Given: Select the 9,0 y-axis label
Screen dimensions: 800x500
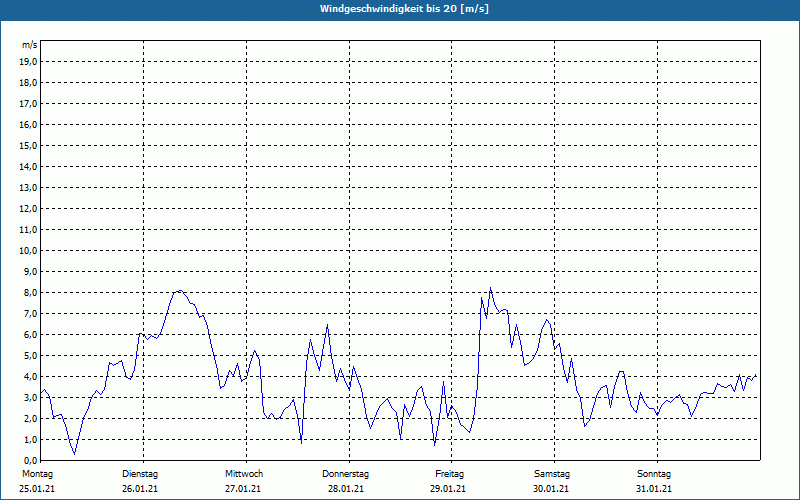Looking at the screenshot, I should (x=30, y=271).
